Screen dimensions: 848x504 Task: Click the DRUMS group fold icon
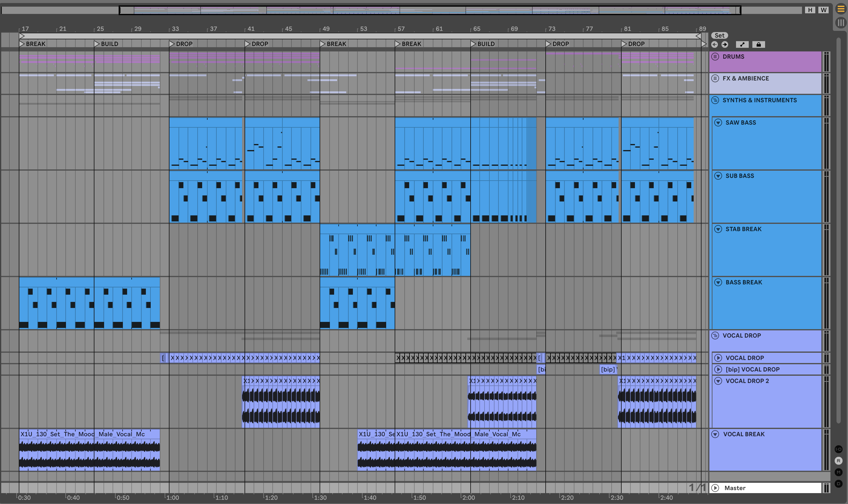pyautogui.click(x=715, y=57)
